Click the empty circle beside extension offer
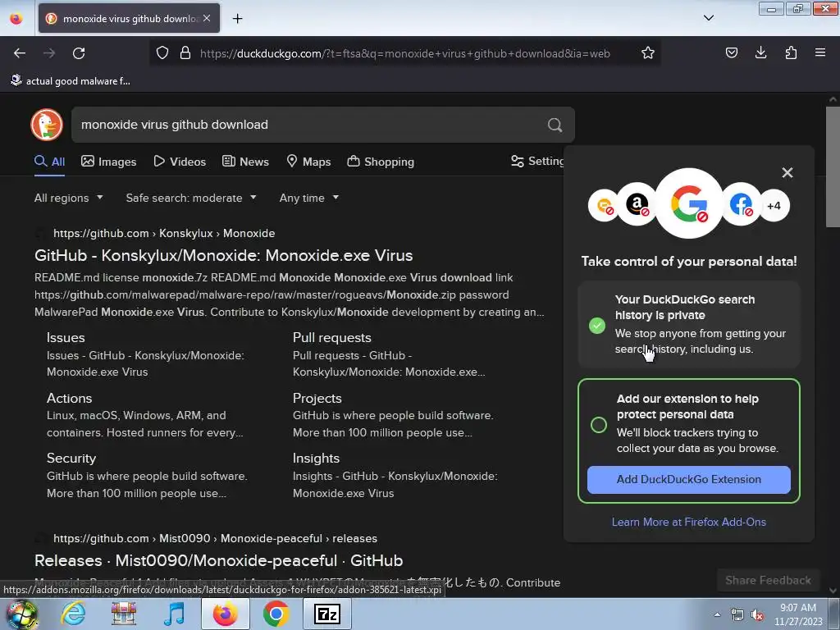 [598, 425]
